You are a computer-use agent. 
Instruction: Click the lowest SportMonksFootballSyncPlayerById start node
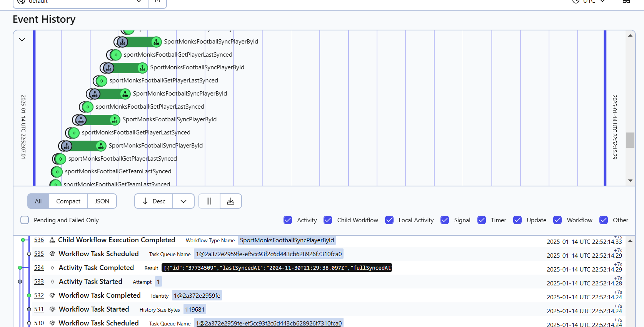[67, 146]
